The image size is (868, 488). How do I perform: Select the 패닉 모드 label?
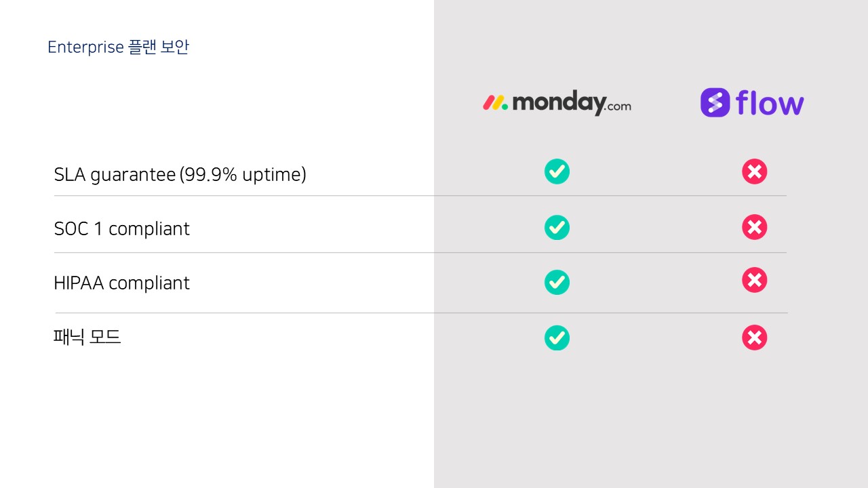(87, 337)
